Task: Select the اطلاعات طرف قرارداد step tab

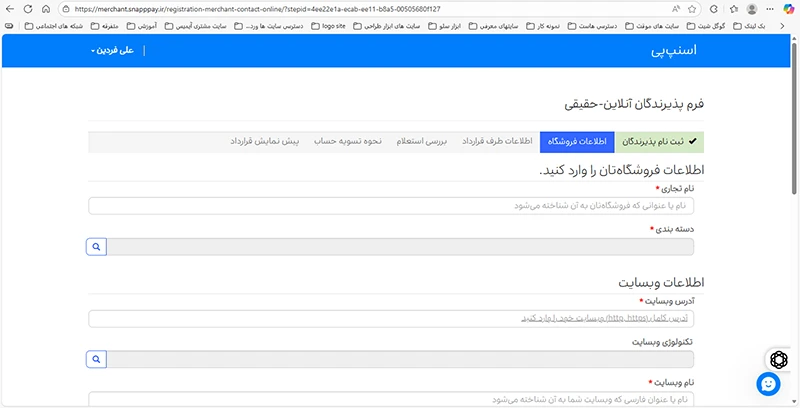Action: pos(497,142)
